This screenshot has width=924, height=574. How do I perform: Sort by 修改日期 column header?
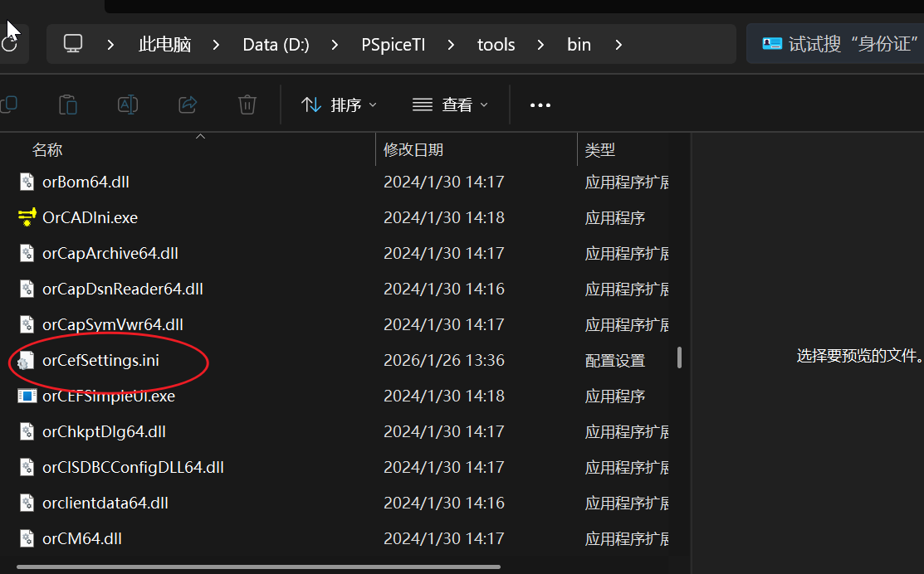click(x=413, y=150)
